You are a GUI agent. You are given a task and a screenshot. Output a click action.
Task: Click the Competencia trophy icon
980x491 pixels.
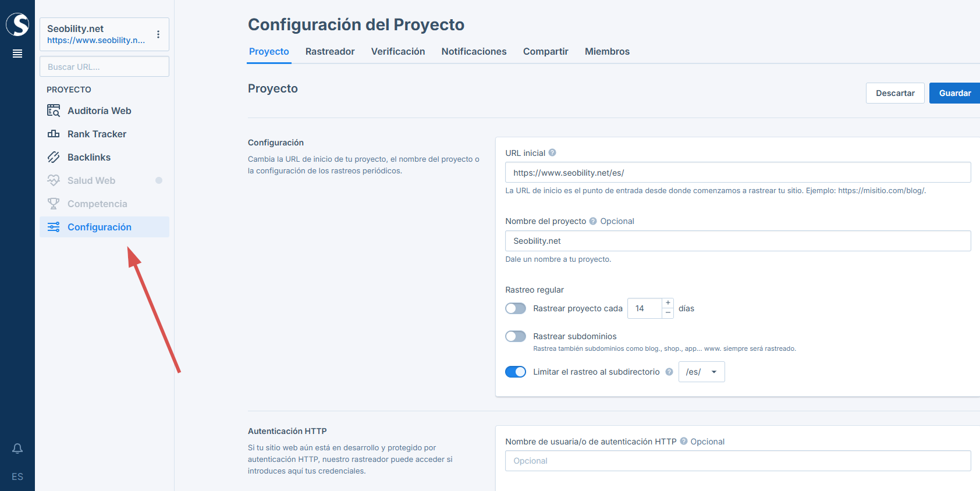[x=54, y=204]
